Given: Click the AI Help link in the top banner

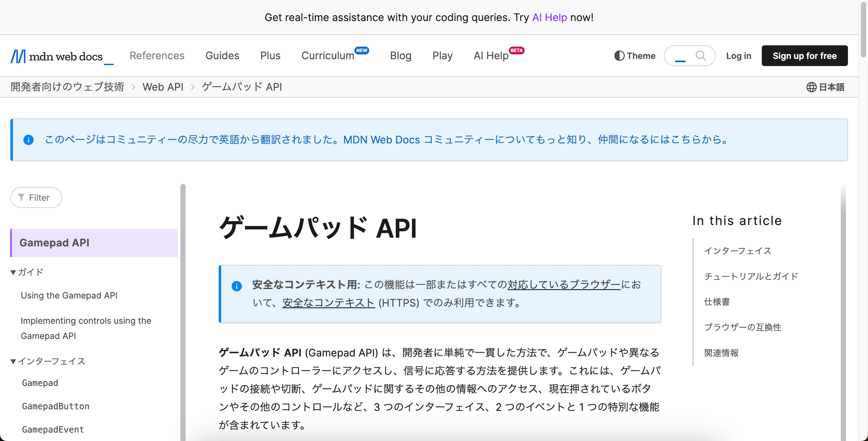Looking at the screenshot, I should tap(549, 17).
